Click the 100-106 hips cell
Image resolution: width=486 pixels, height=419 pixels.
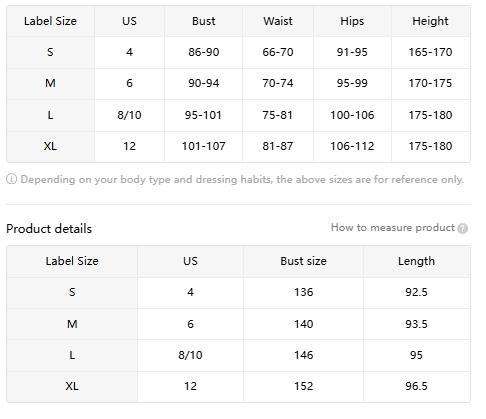point(352,115)
